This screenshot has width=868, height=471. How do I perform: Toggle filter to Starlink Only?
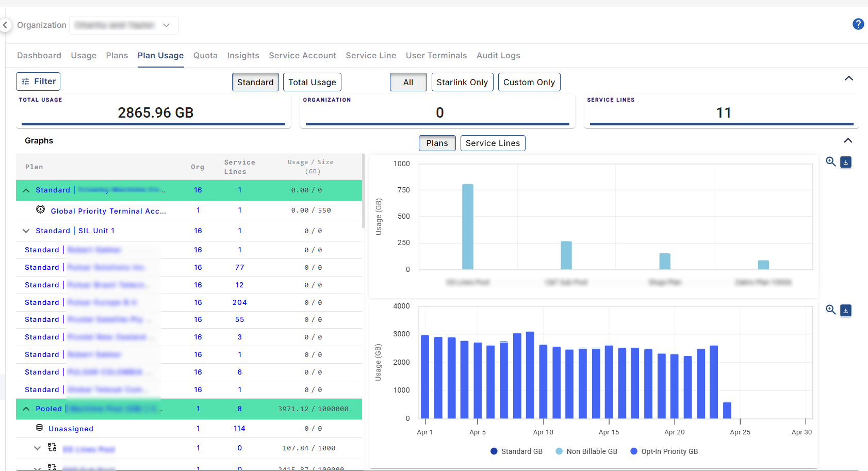(x=462, y=82)
